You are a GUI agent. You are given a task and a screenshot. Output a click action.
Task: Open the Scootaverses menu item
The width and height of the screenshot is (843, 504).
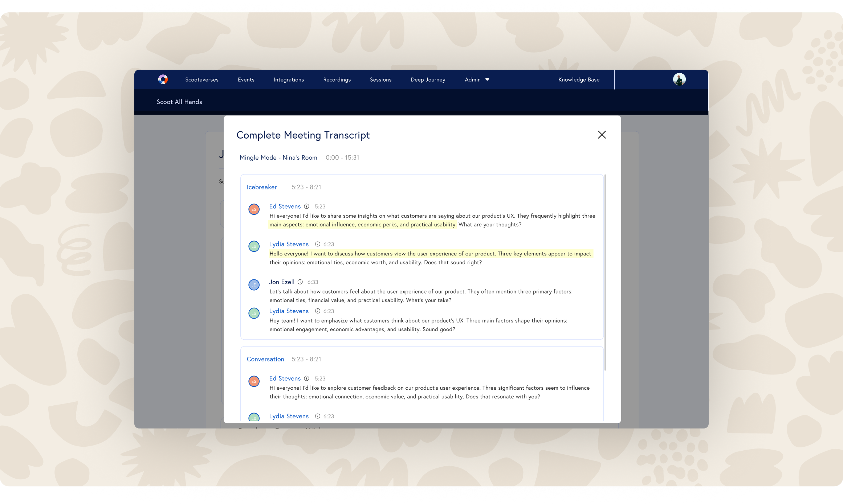202,79
